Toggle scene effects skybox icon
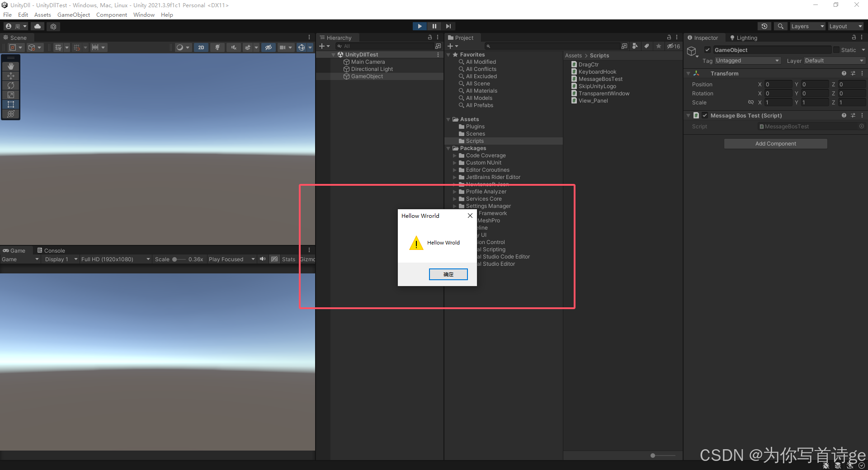The image size is (868, 470). 247,47
